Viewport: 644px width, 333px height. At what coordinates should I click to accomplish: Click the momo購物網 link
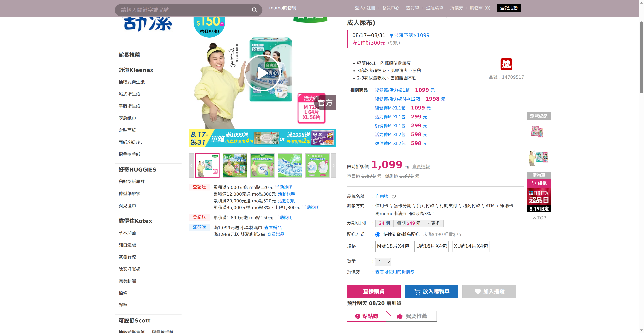(x=282, y=8)
